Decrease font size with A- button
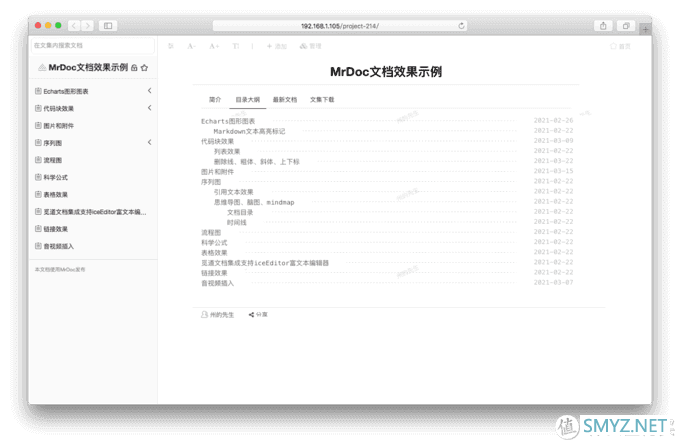 [191, 46]
